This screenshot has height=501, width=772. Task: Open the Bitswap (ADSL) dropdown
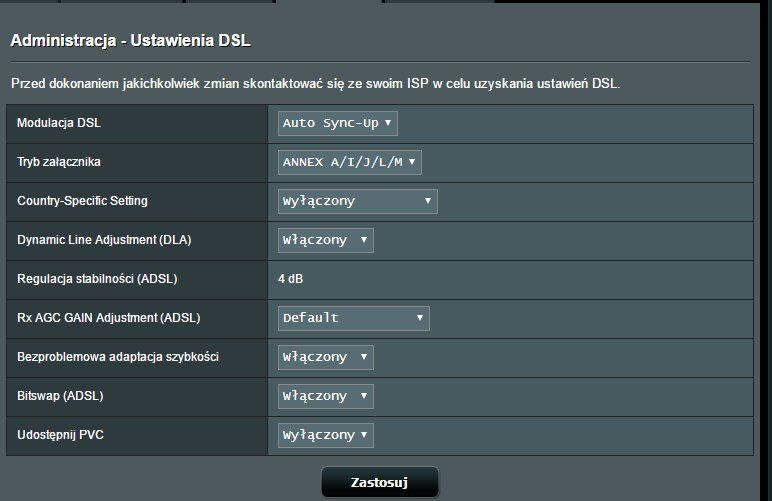pos(325,396)
